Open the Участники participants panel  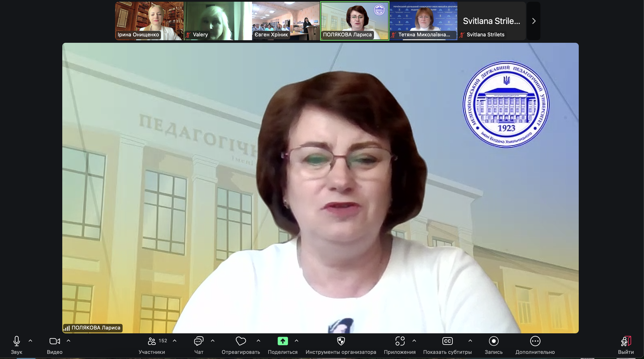(x=151, y=341)
